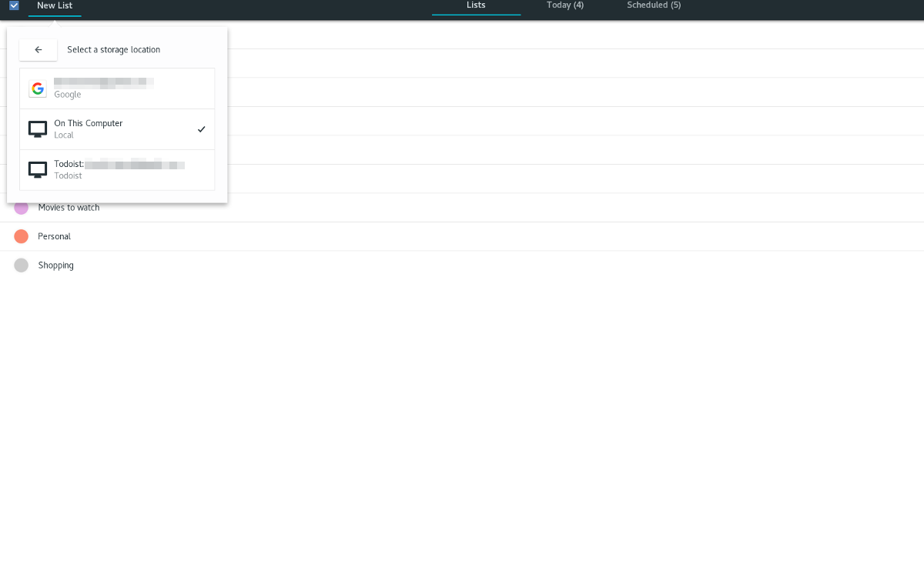Image resolution: width=924 pixels, height=581 pixels.
Task: Open the Movies to watch list
Action: point(462,208)
